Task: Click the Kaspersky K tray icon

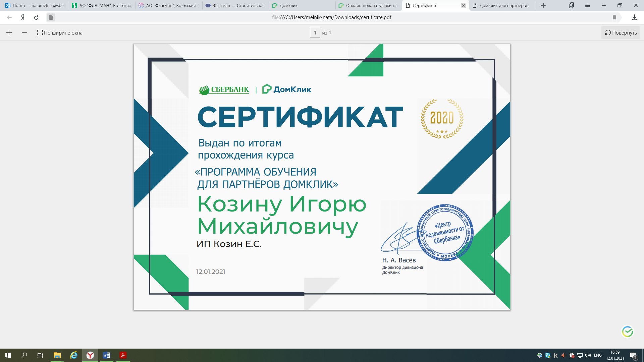Action: [x=556, y=355]
